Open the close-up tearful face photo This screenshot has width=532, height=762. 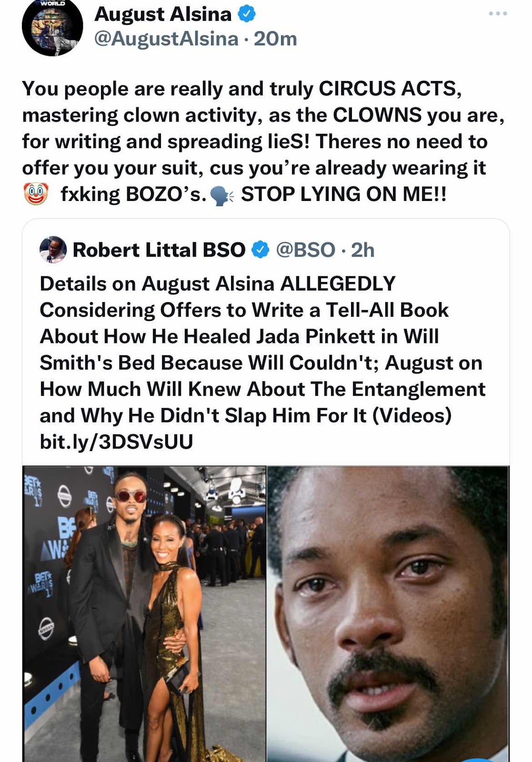pyautogui.click(x=388, y=614)
